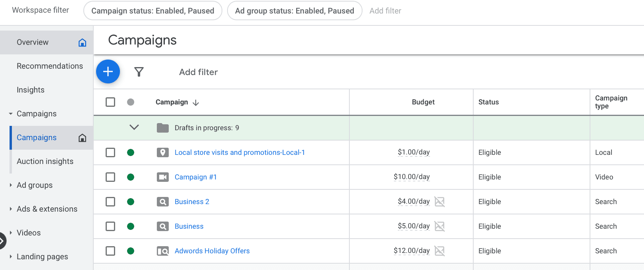Click the sort arrow next to Campaign header
The width and height of the screenshot is (644, 270).
[x=196, y=102]
